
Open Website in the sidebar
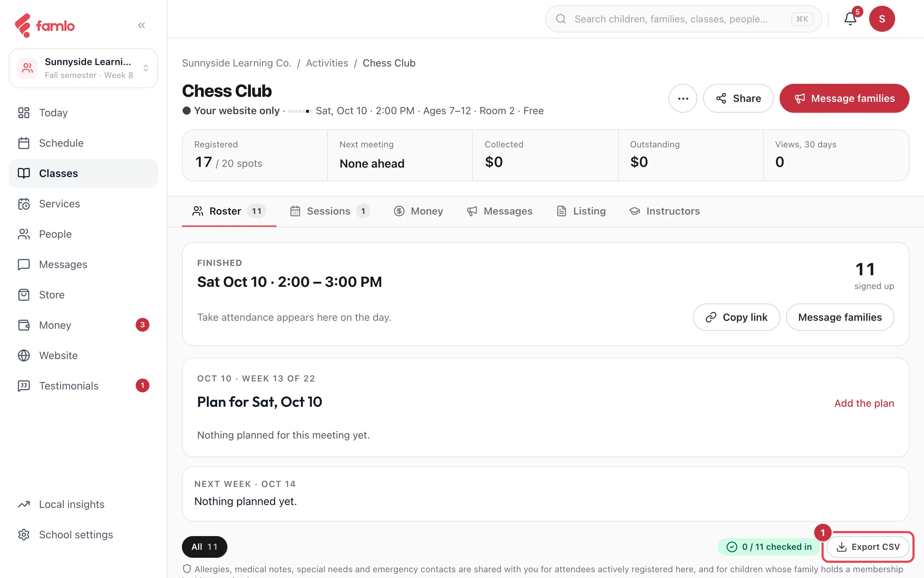83,355
